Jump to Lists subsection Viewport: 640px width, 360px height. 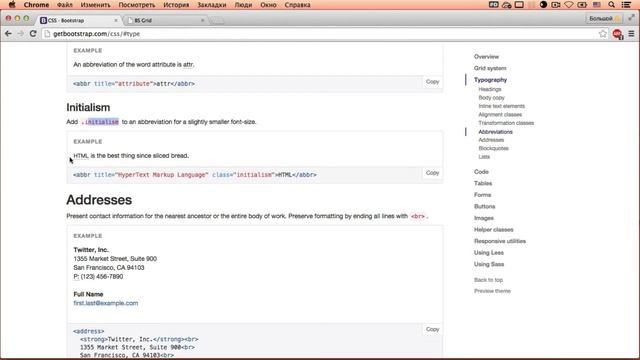point(484,157)
